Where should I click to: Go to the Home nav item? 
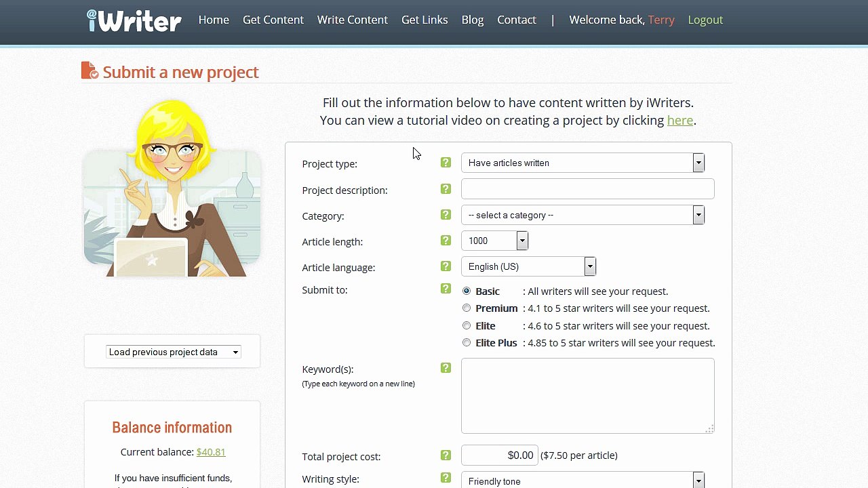click(x=214, y=20)
